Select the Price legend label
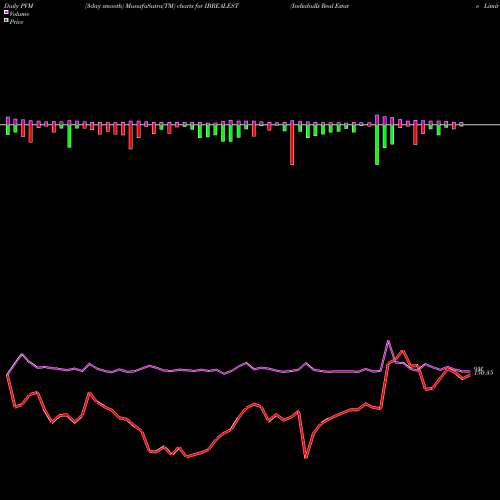The height and width of the screenshot is (500, 500). (x=16, y=22)
